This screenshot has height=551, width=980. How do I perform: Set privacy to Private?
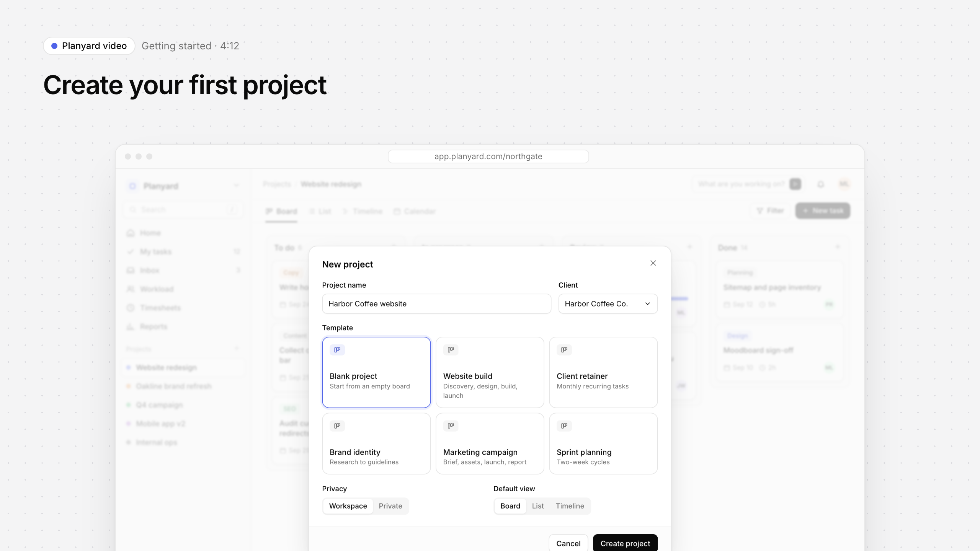pos(390,506)
